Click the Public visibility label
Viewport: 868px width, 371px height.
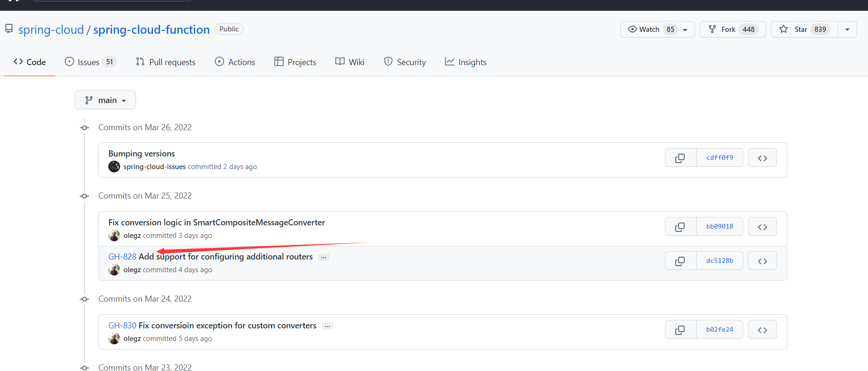pyautogui.click(x=229, y=29)
